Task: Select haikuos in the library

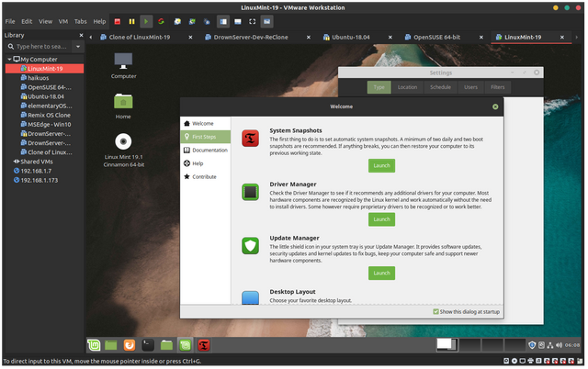Action: [39, 78]
